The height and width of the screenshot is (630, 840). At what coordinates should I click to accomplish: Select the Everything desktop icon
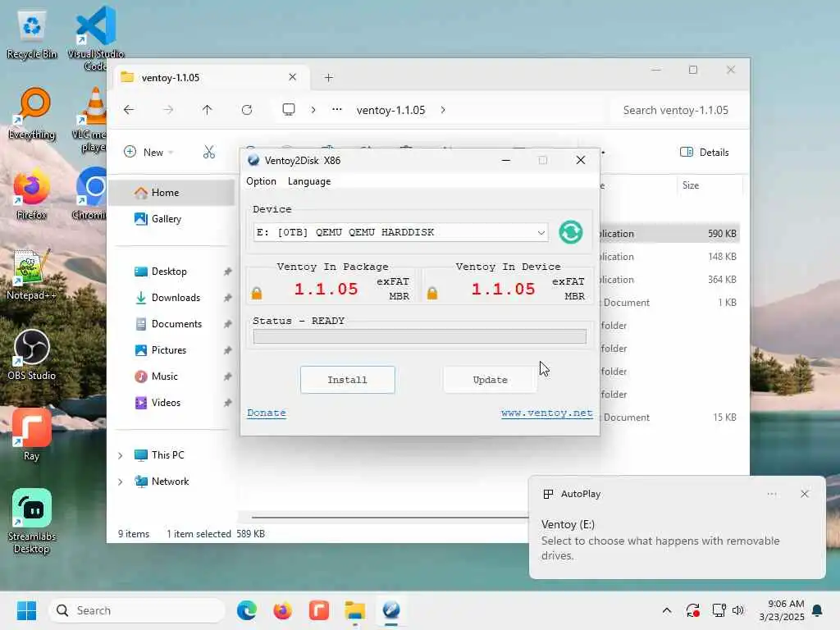click(32, 114)
